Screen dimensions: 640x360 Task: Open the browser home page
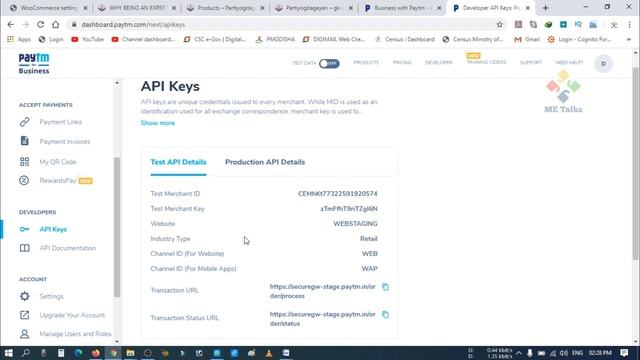tap(55, 24)
